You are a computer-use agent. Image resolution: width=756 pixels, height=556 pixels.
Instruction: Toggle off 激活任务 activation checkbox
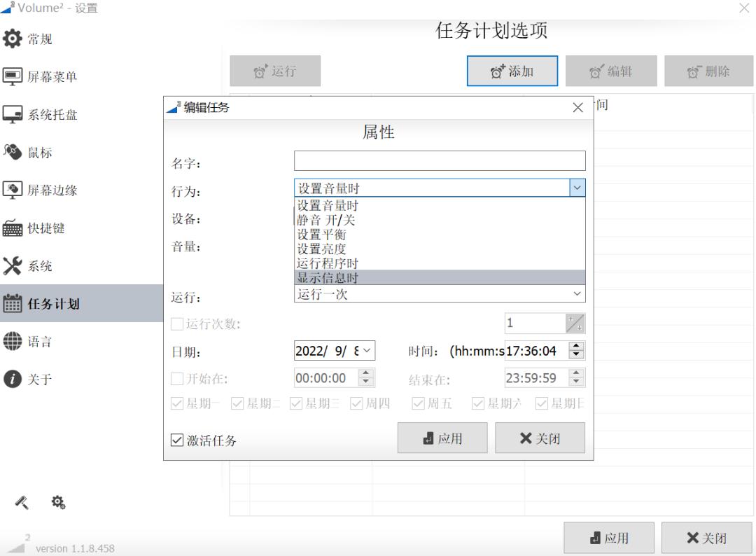[178, 440]
